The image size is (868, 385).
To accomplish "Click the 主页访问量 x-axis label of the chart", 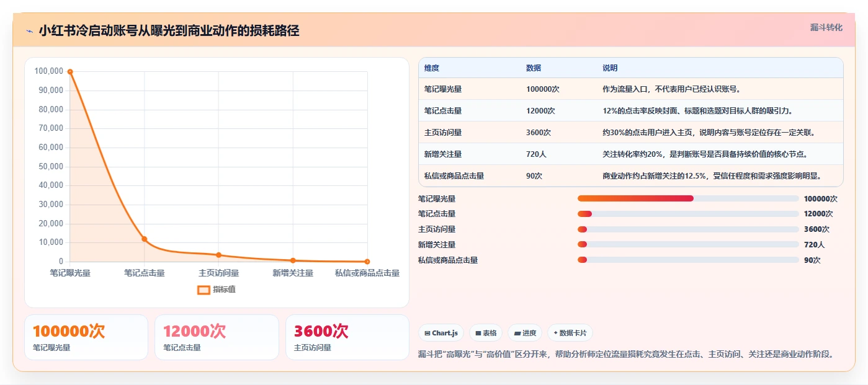I will click(218, 273).
